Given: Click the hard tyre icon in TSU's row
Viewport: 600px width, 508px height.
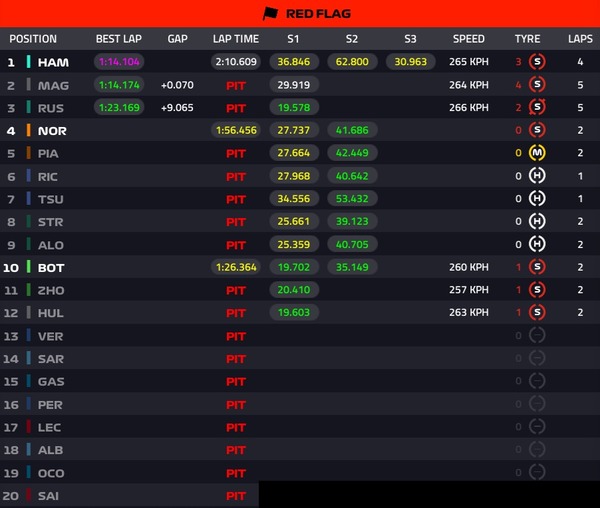Looking at the screenshot, I should tap(537, 198).
